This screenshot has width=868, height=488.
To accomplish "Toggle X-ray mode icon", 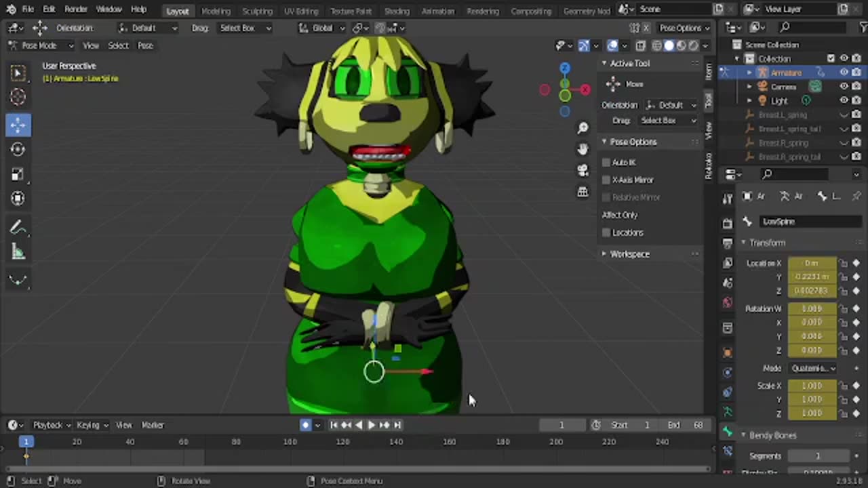I will coord(640,45).
